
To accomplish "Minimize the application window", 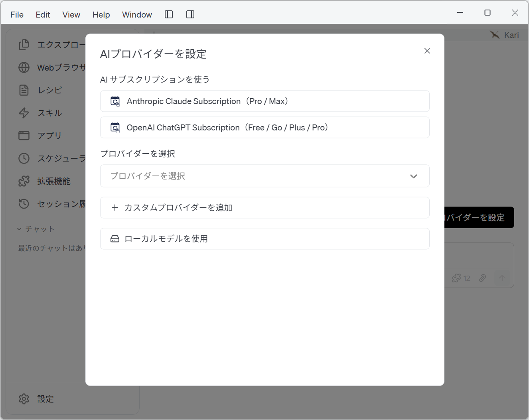I will click(x=460, y=13).
